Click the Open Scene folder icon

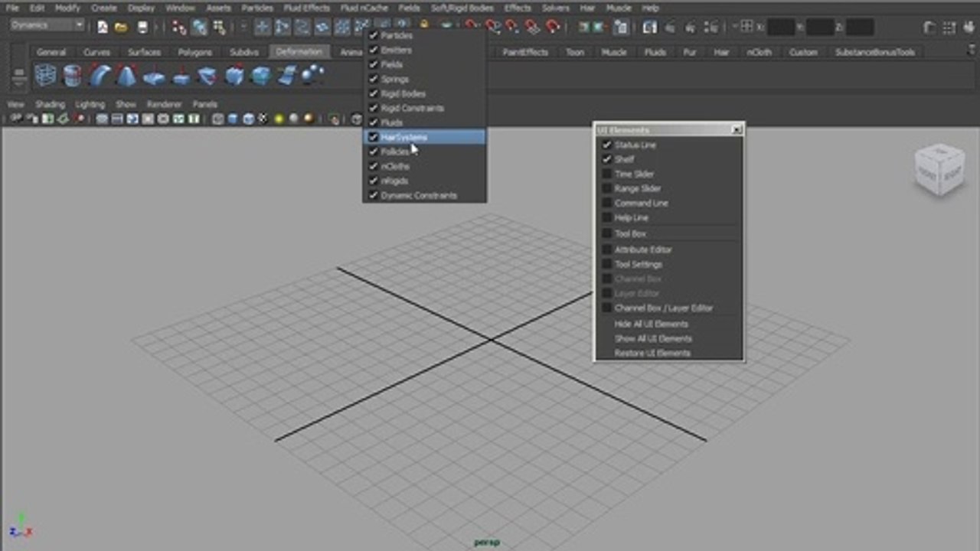point(121,28)
